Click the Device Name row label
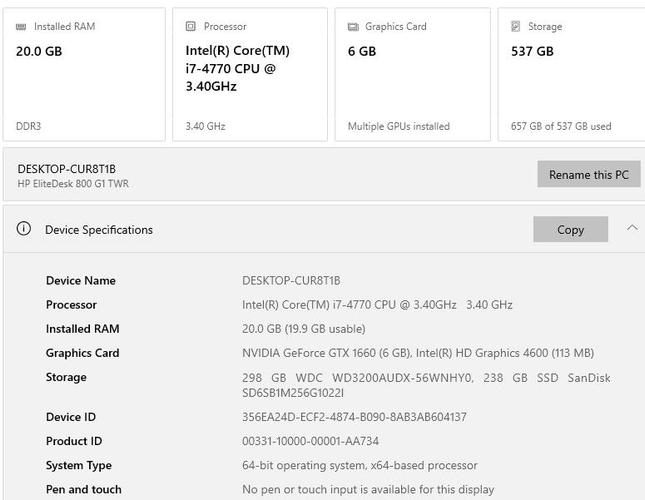The height and width of the screenshot is (500, 645). tap(81, 280)
